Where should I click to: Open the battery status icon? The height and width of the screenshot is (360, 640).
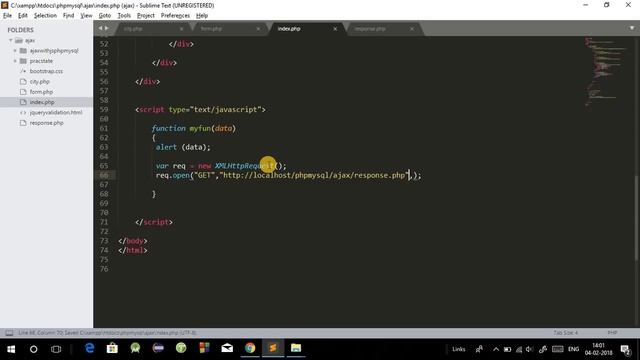point(507,349)
